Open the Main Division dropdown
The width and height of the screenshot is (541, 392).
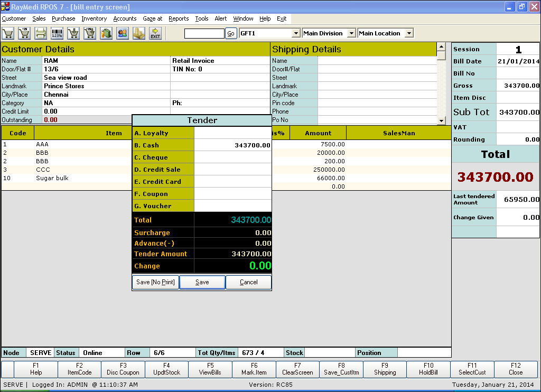351,33
